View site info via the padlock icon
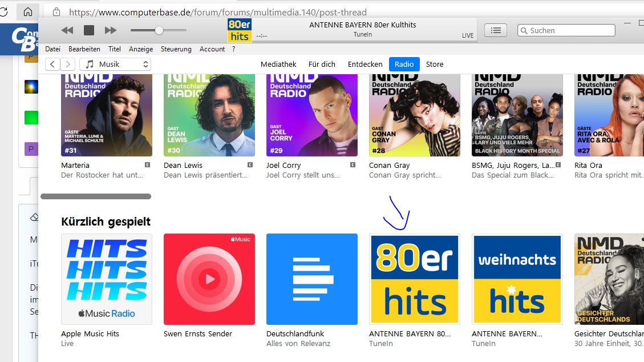 56,12
